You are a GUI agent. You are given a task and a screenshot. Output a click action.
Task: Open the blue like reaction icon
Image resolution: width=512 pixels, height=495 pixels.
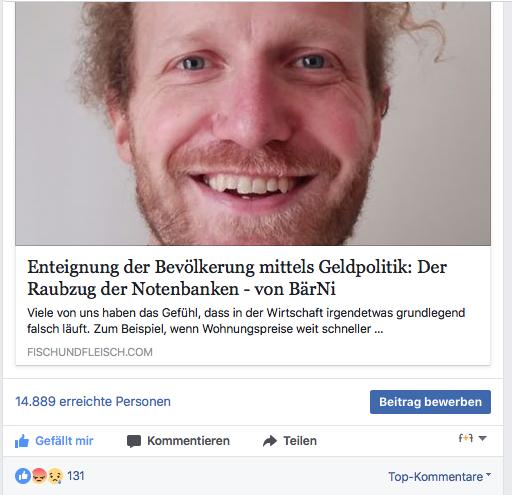[23, 476]
